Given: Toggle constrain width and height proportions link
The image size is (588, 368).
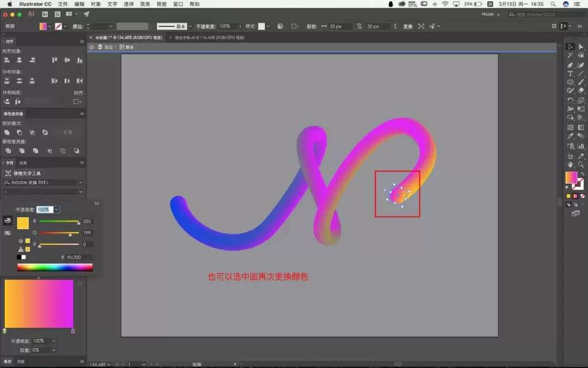Looking at the screenshot, I should click(x=359, y=26).
